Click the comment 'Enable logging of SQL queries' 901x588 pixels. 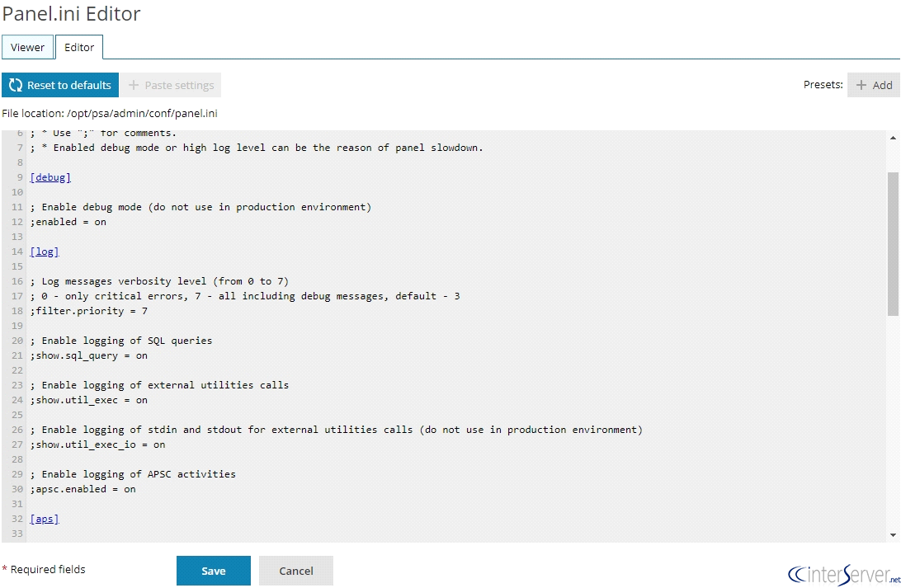click(121, 341)
